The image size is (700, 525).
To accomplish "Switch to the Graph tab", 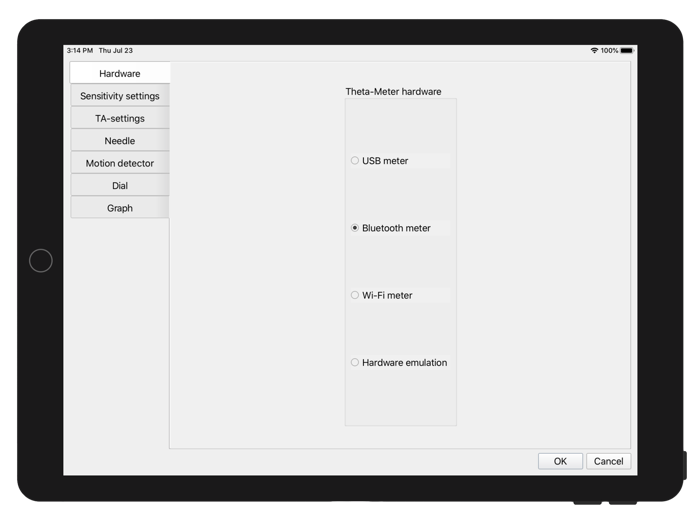I will click(x=120, y=208).
